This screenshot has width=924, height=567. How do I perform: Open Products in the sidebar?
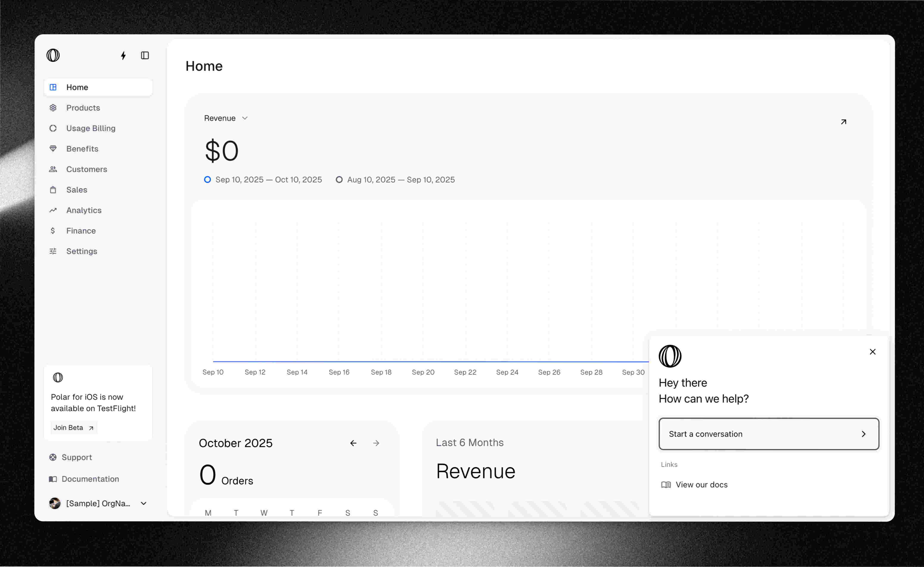pyautogui.click(x=83, y=108)
